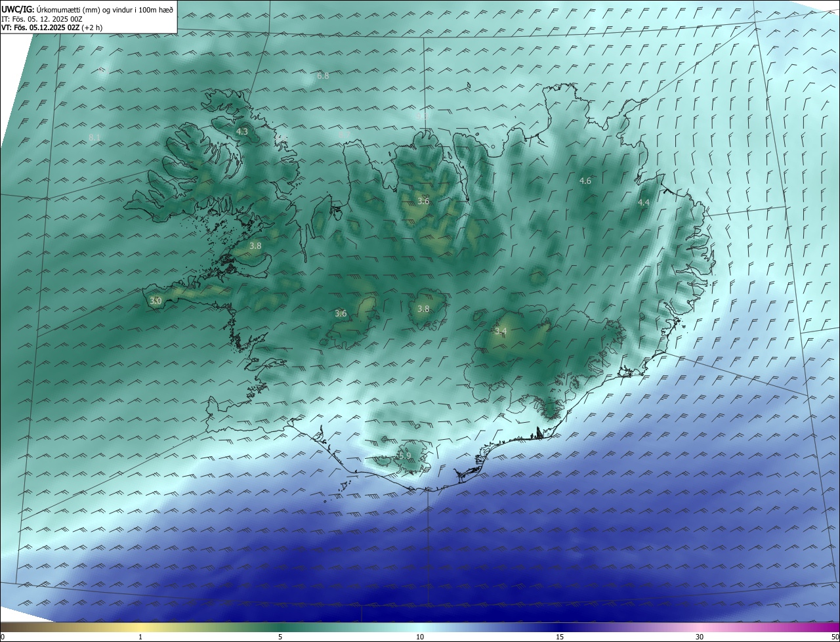Click the 4.3 value label on the Westfjords

pos(242,132)
